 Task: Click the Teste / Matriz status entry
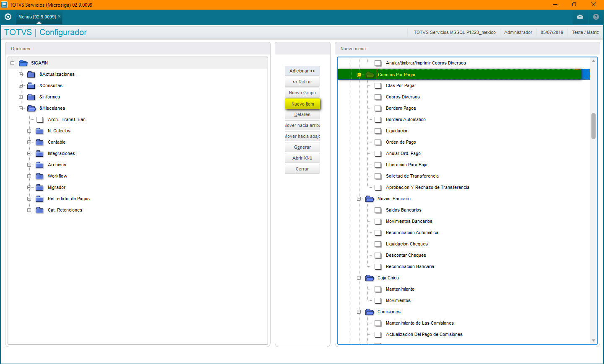tap(585, 32)
